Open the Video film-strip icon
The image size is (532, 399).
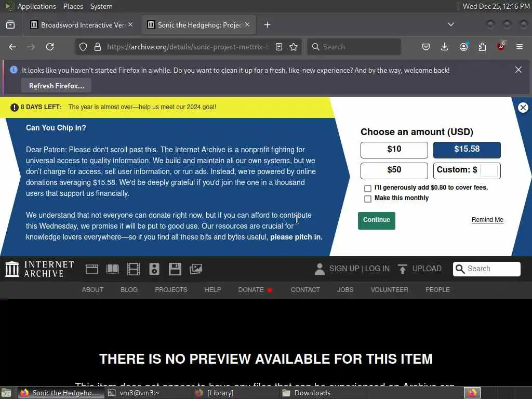pyautogui.click(x=134, y=269)
